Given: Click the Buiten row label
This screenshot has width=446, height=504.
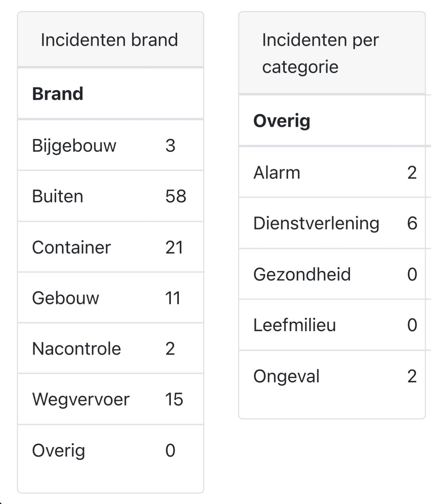Looking at the screenshot, I should click(58, 197).
